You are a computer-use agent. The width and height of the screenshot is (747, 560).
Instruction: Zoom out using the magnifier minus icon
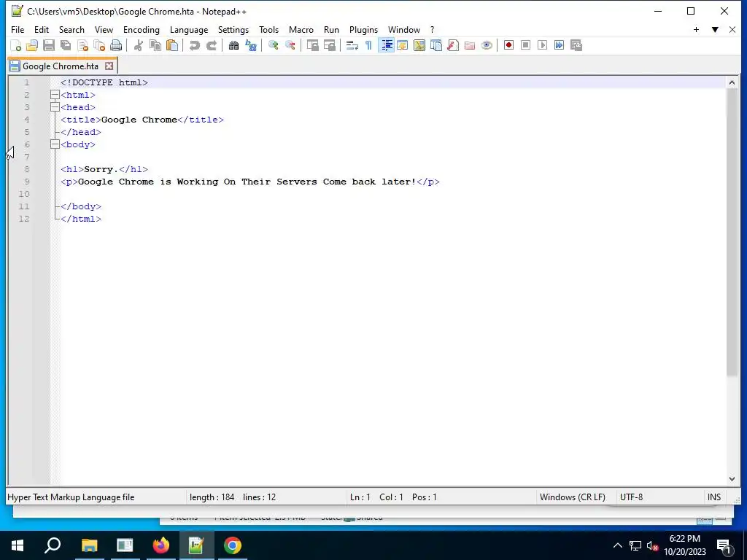pos(290,45)
